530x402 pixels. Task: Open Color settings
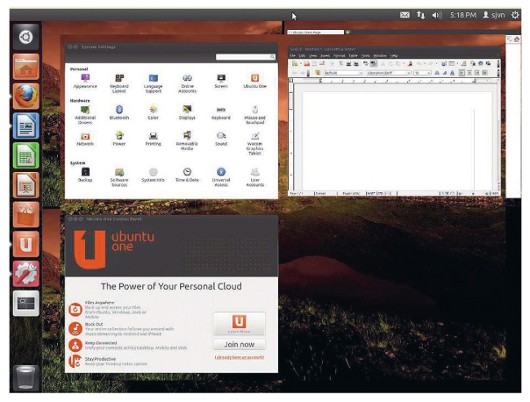(153, 113)
